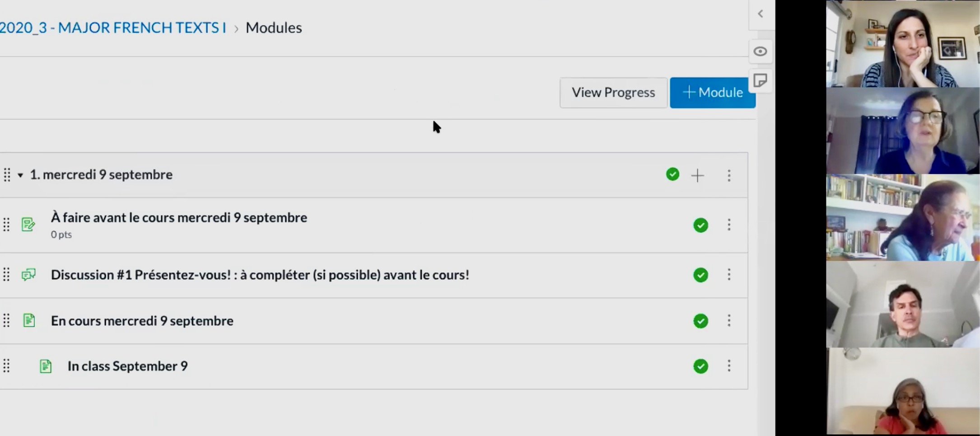This screenshot has height=436, width=980.
Task: Open the kebab menu for En cours mercredi
Action: pos(729,321)
